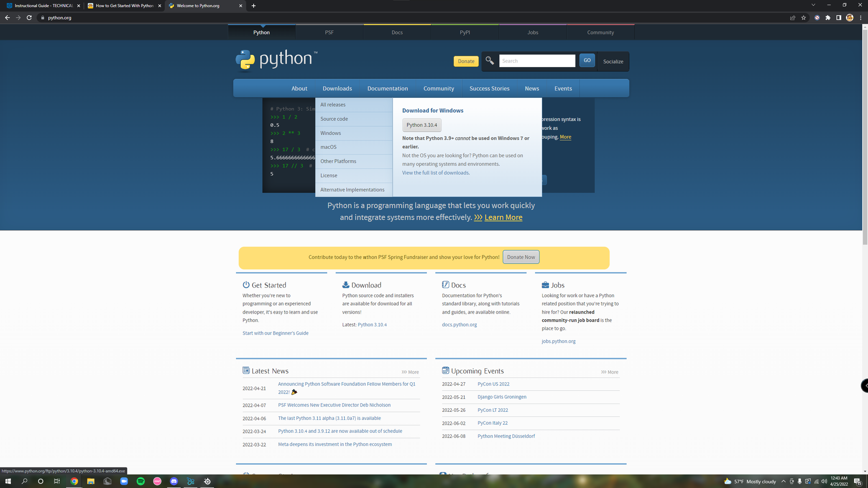Click the red-circle extension icon in the toolbar
Image resolution: width=868 pixels, height=488 pixels.
tap(817, 18)
